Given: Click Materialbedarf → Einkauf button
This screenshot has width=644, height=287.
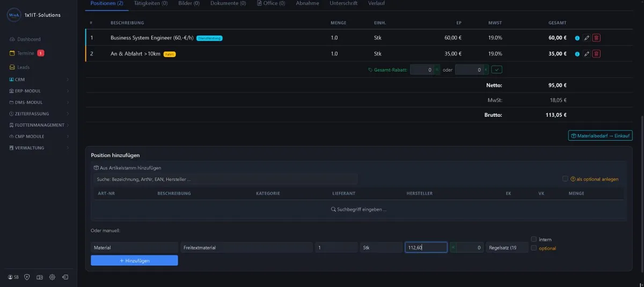Looking at the screenshot, I should point(601,136).
